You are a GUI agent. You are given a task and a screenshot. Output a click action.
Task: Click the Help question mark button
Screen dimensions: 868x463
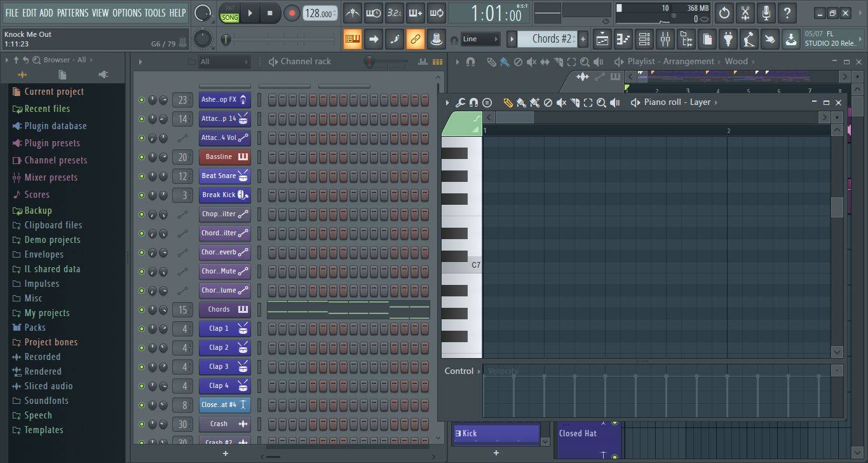tap(787, 13)
